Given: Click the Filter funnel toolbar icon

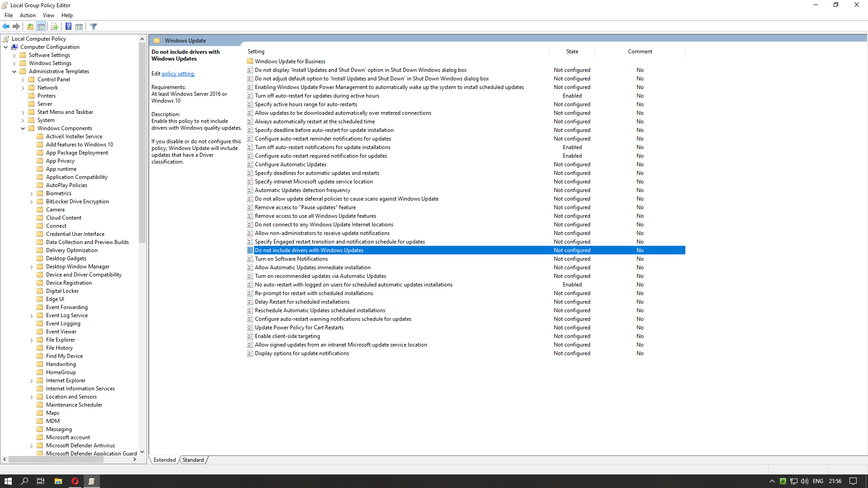Looking at the screenshot, I should click(x=94, y=27).
